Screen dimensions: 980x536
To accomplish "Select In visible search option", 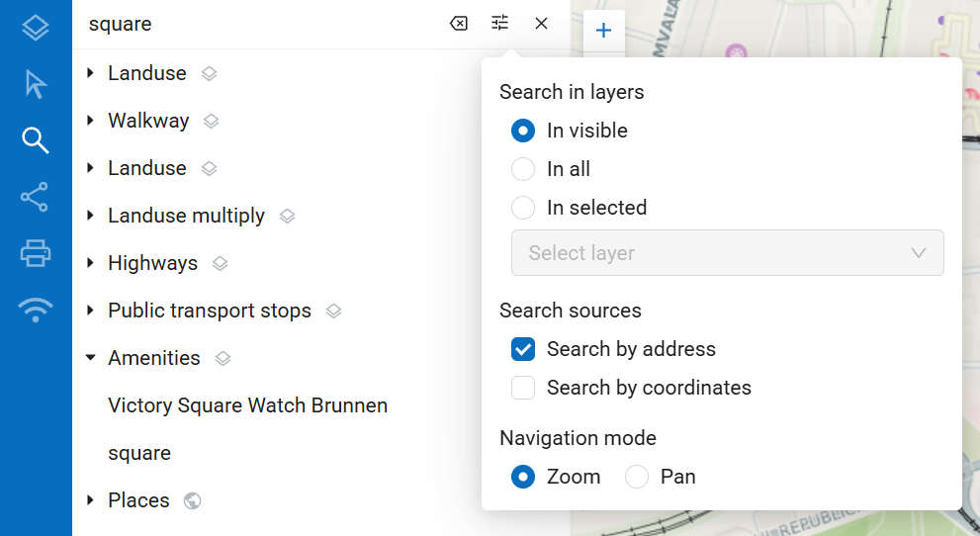I will [x=523, y=131].
